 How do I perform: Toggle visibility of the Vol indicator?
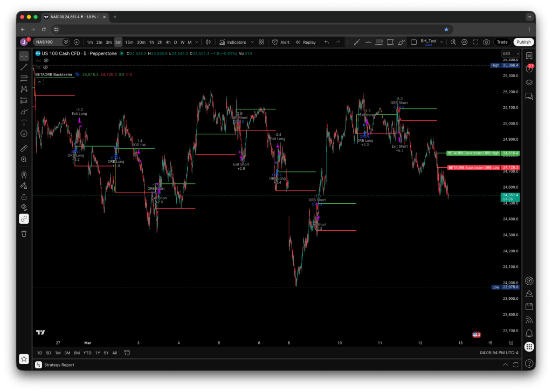click(x=46, y=60)
